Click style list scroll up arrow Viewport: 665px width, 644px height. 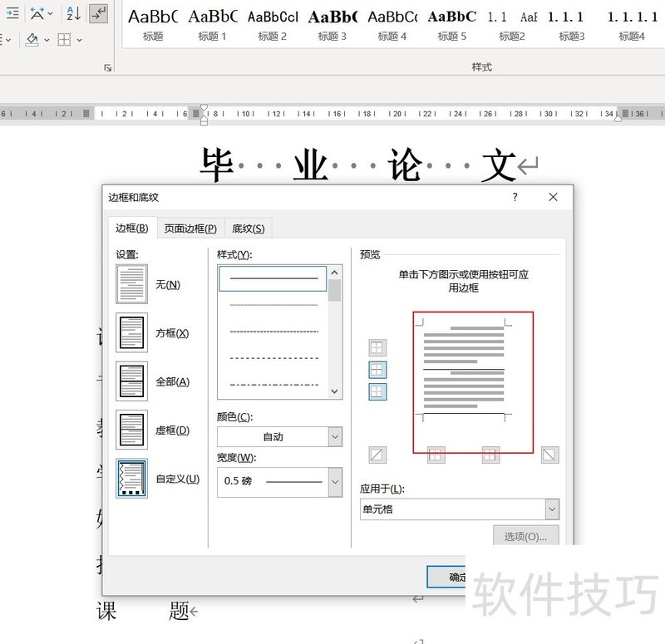(335, 273)
